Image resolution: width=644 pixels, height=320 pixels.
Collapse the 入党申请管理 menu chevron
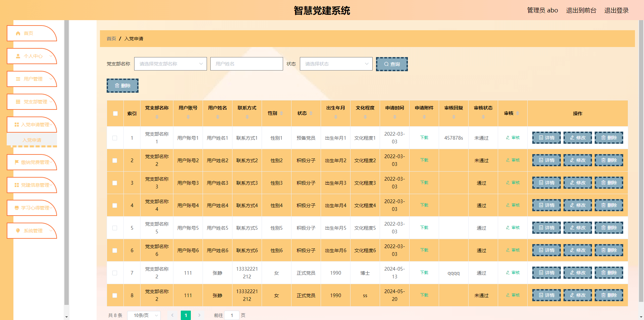tap(51, 124)
